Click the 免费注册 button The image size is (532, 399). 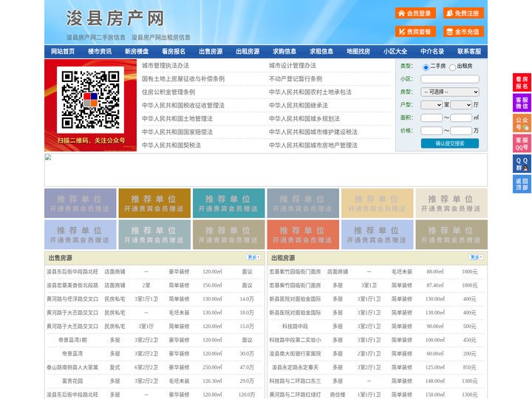463,13
